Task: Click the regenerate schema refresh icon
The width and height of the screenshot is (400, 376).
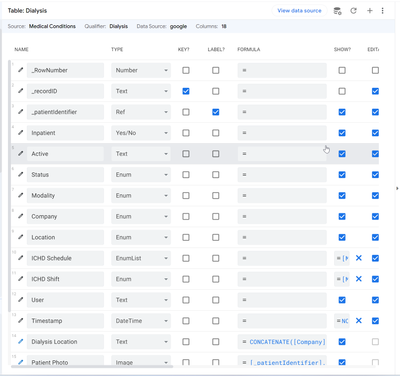Action: point(353,11)
